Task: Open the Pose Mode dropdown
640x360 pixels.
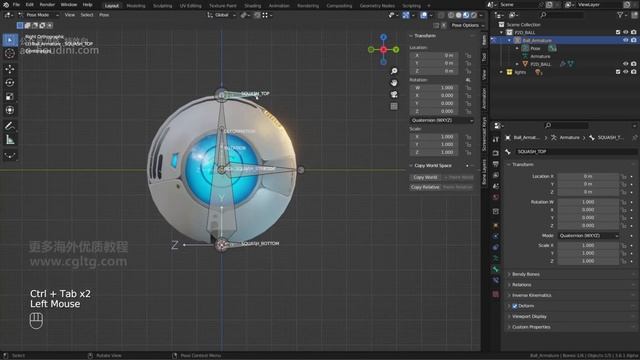Action: point(39,15)
